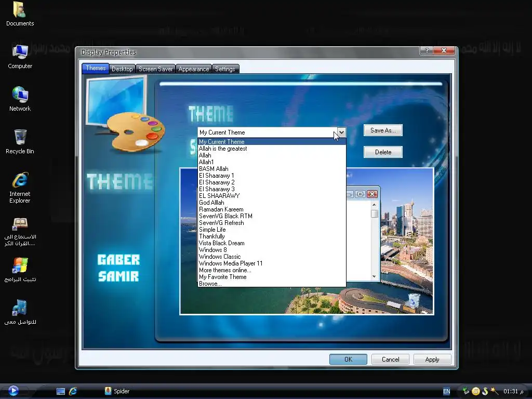Screen dimensions: 532x399
Task: Click the S-shaped tray icon
Action: 485,391
